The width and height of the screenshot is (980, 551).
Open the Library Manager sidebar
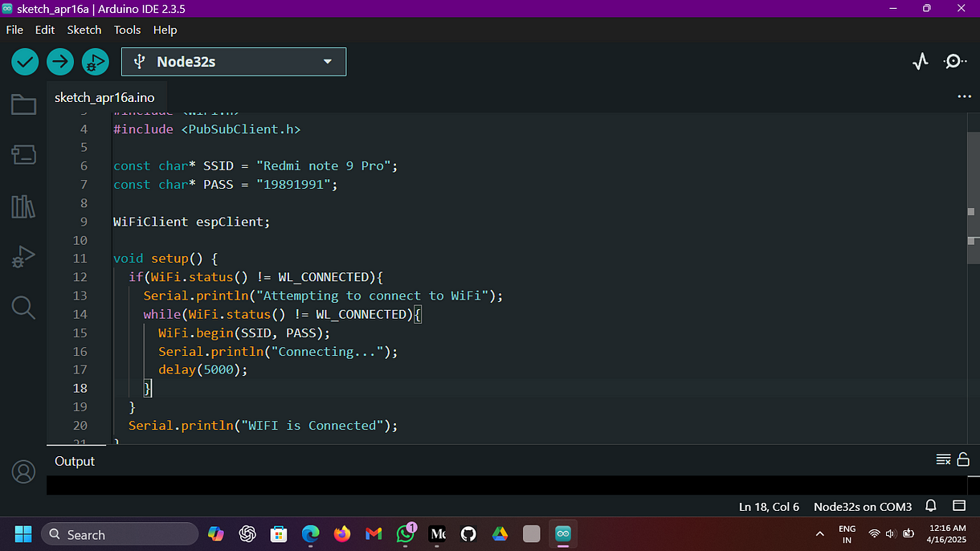pyautogui.click(x=23, y=206)
